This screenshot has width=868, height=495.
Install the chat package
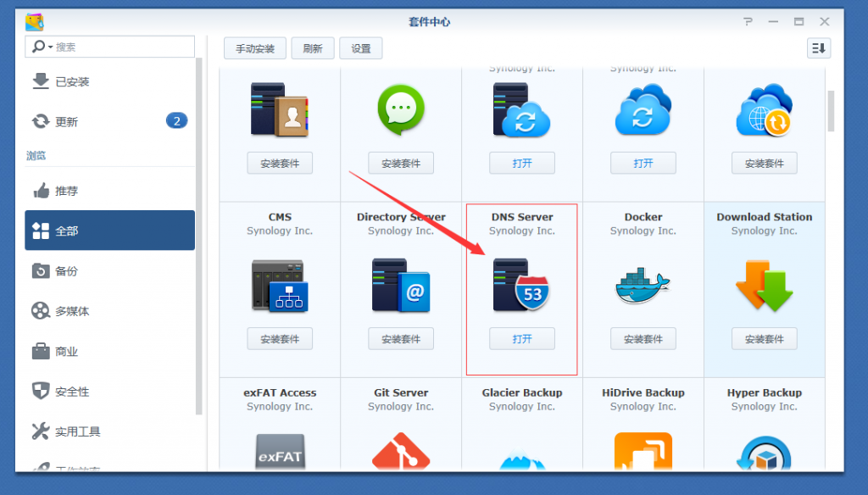(x=401, y=163)
